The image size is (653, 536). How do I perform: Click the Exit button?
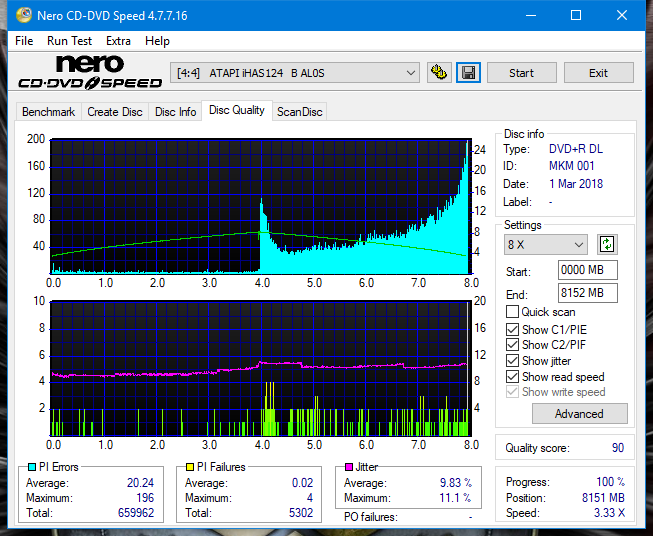click(x=598, y=73)
